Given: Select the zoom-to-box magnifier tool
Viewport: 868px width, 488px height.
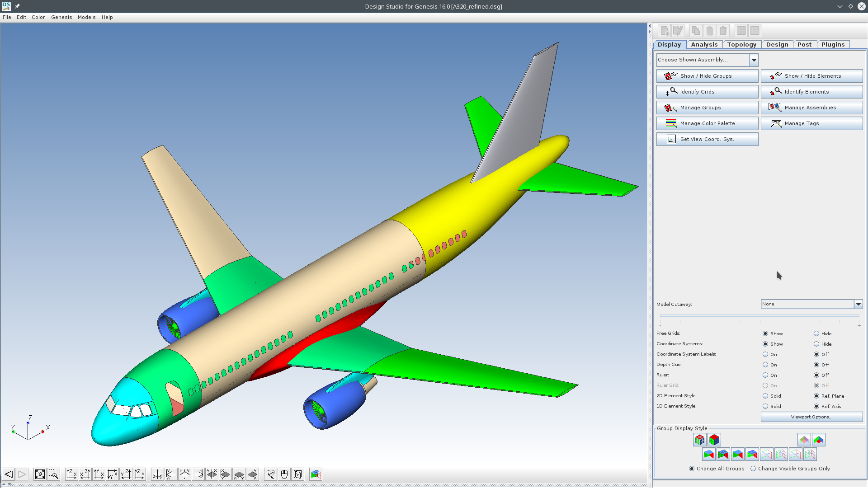Looking at the screenshot, I should [53, 474].
